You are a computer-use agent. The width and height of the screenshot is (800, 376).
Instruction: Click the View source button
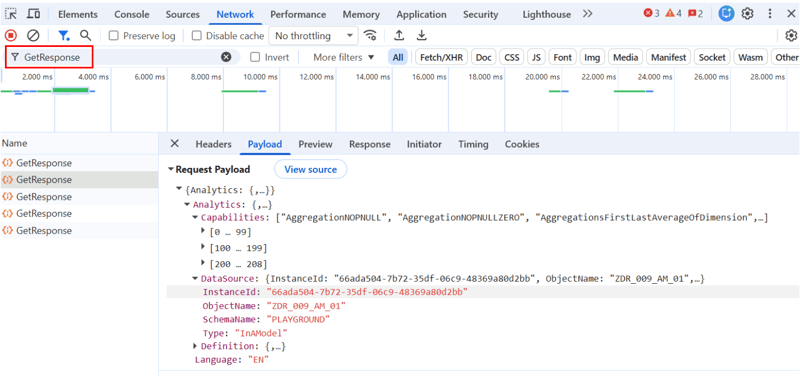pos(311,169)
